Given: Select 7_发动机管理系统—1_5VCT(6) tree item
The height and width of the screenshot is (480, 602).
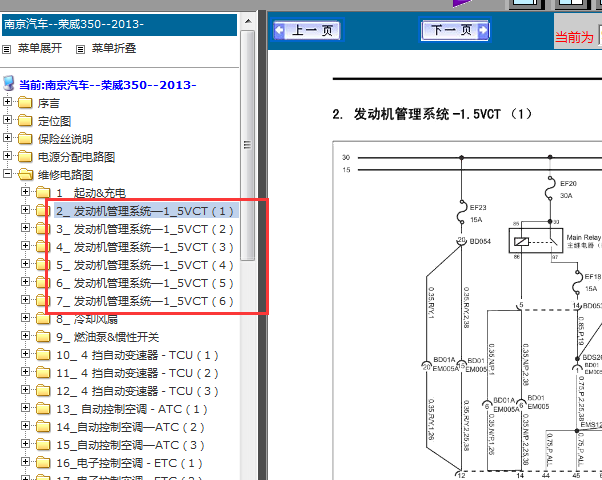Looking at the screenshot, I should (145, 301).
